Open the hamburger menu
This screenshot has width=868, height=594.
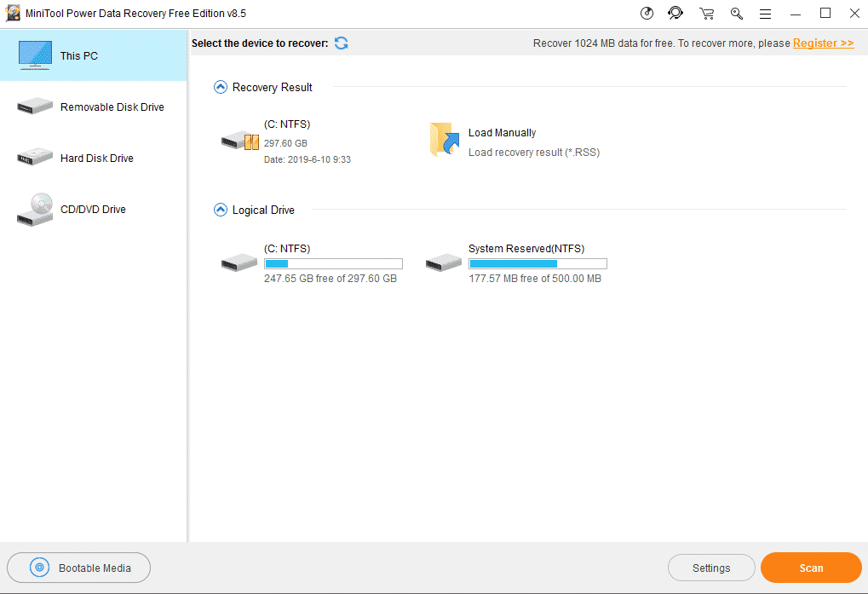coord(765,13)
